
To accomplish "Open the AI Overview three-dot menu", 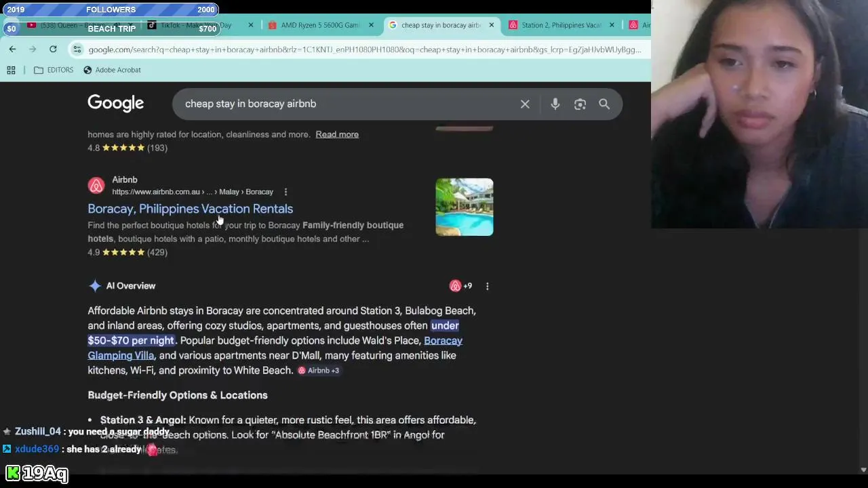I will [487, 286].
